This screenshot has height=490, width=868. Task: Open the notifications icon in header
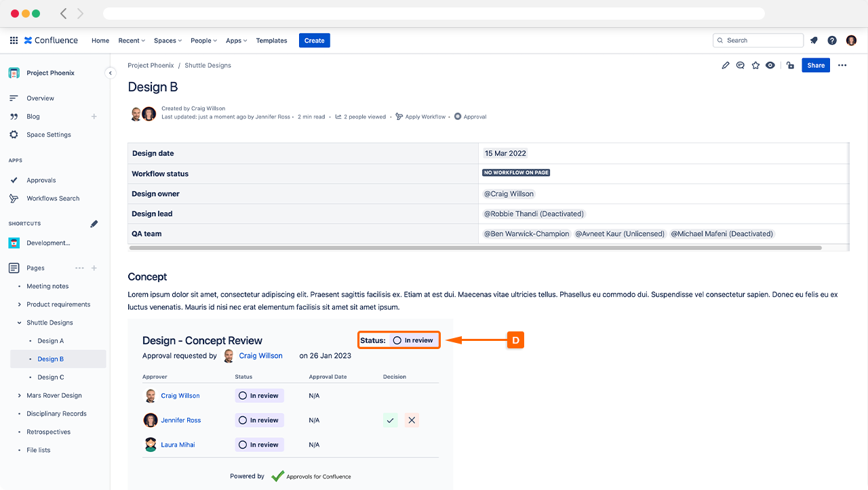(x=814, y=41)
